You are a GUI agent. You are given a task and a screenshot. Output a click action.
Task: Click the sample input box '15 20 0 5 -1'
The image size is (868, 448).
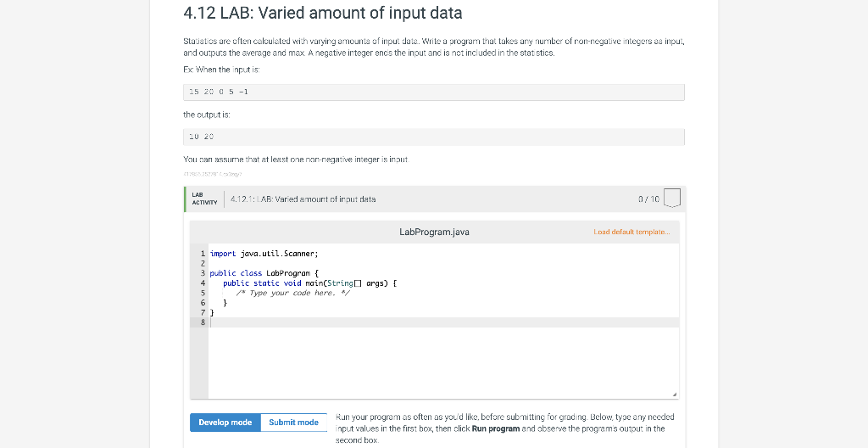coord(433,92)
